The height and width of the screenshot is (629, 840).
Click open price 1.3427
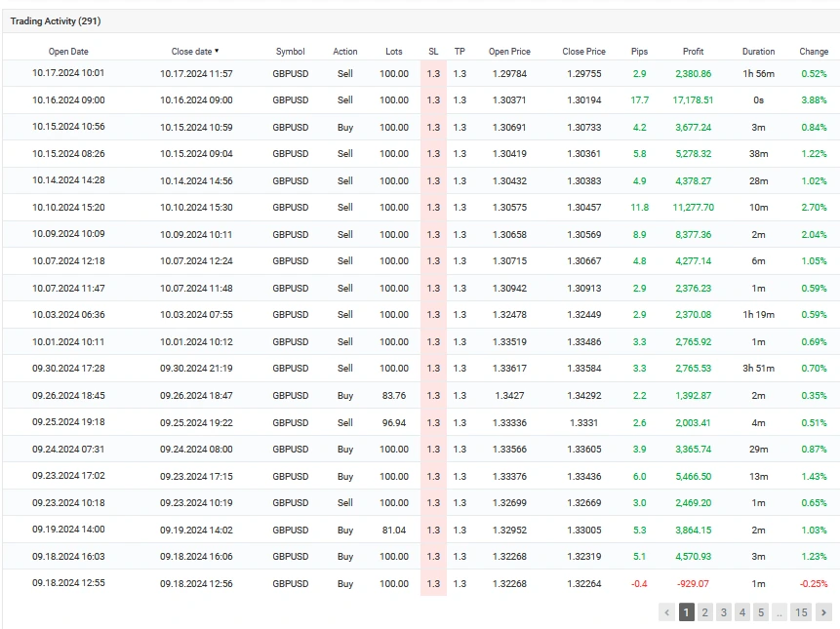(509, 396)
